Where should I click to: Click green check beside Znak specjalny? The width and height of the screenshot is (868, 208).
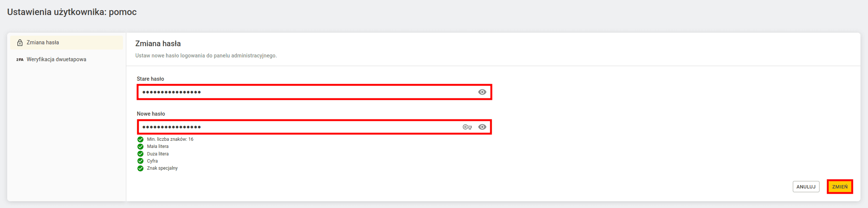tap(141, 168)
